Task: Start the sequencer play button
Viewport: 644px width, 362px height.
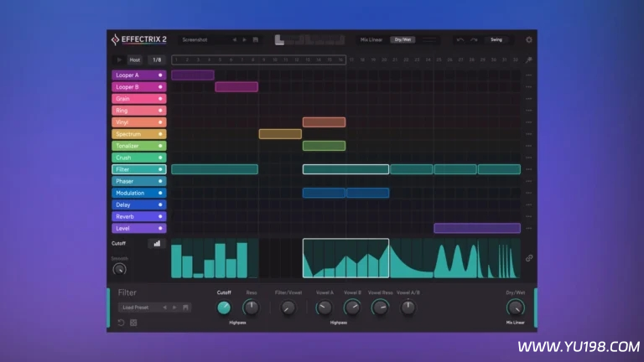Action: (x=119, y=60)
